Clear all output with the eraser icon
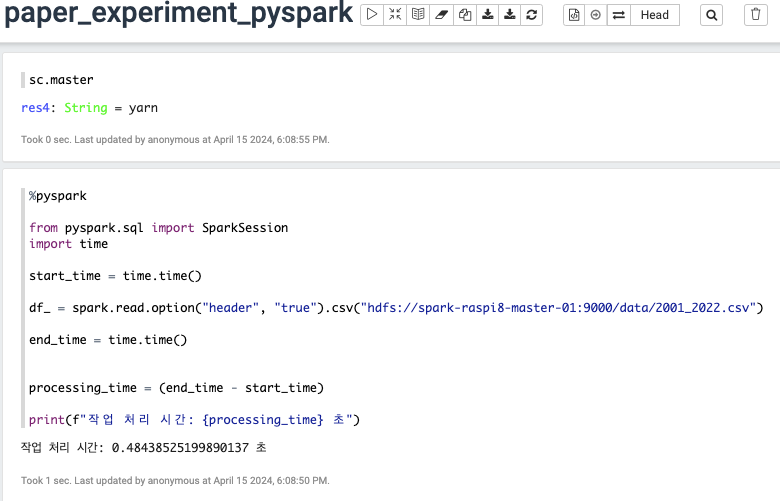This screenshot has height=501, width=780. tap(441, 14)
